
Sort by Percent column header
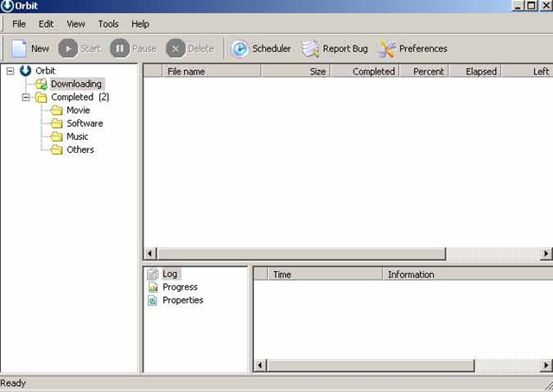click(424, 72)
